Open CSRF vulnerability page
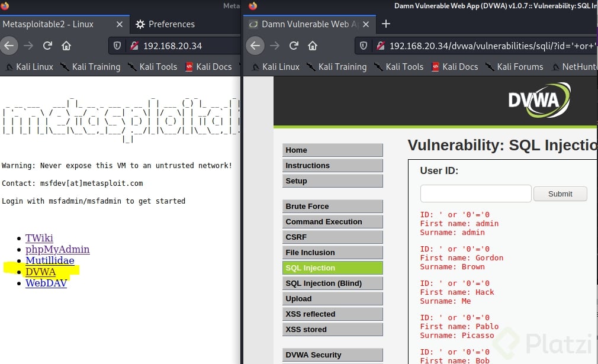 [333, 237]
